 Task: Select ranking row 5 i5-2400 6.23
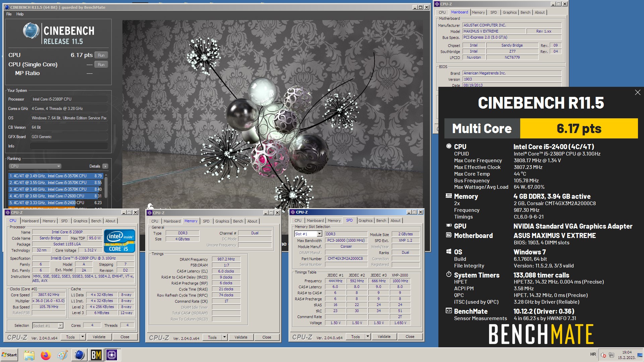56,203
